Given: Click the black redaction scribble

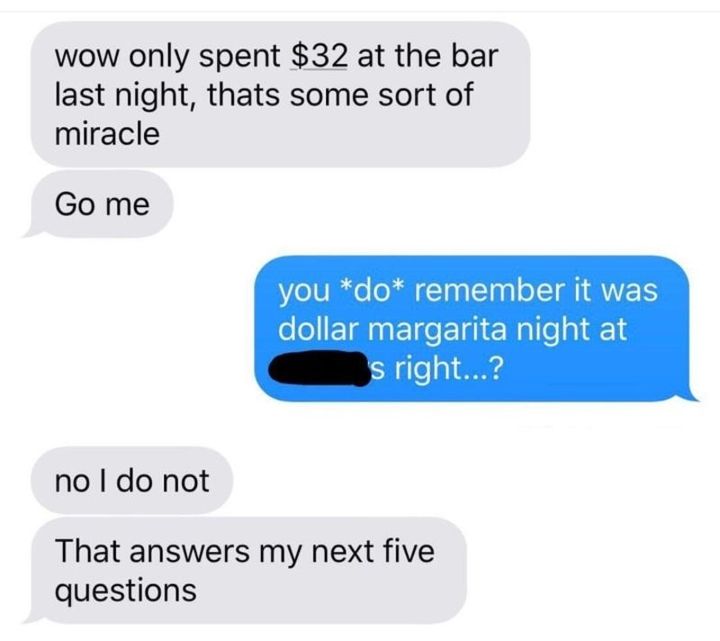Looking at the screenshot, I should [319, 368].
